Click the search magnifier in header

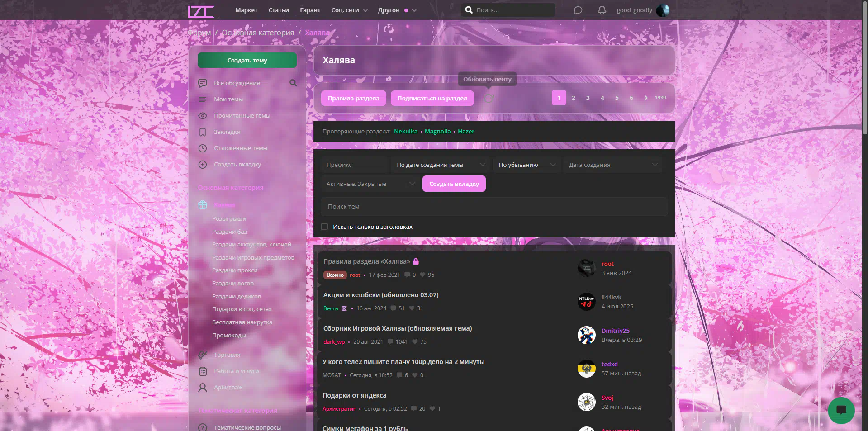click(x=469, y=10)
